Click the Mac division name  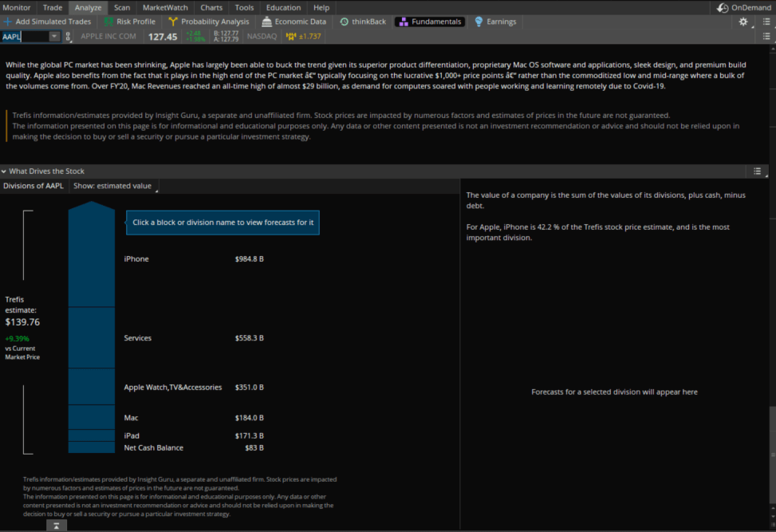(x=131, y=418)
